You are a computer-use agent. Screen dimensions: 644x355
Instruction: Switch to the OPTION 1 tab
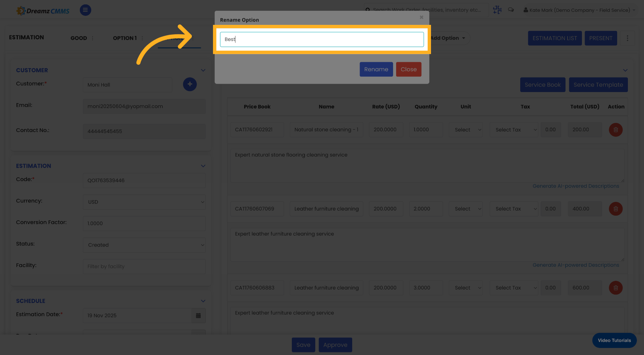click(124, 38)
